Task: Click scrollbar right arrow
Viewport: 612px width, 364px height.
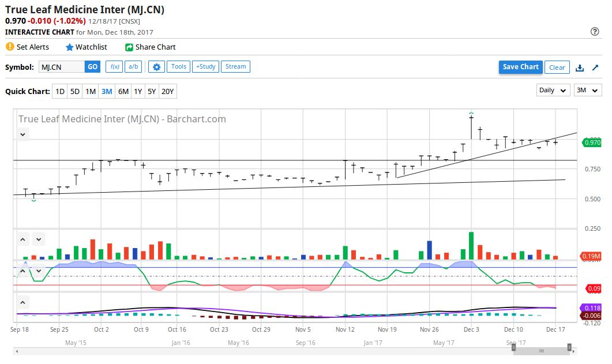Action: point(574,351)
